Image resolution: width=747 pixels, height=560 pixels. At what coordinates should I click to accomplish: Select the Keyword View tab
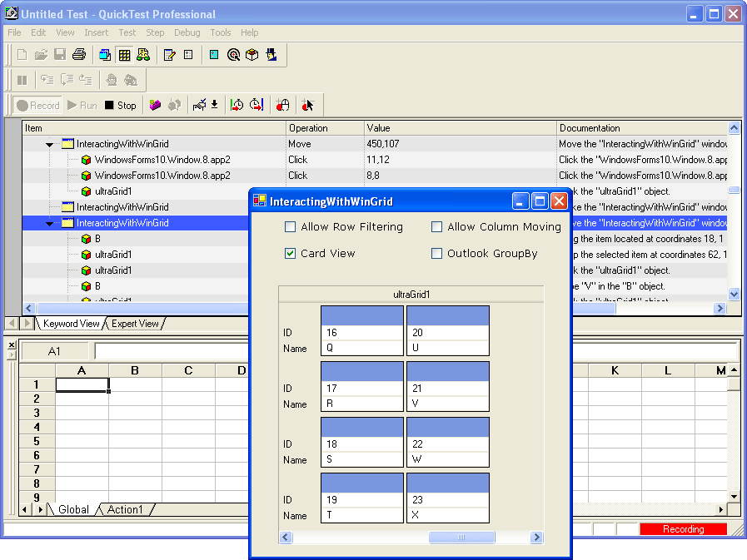coord(72,324)
